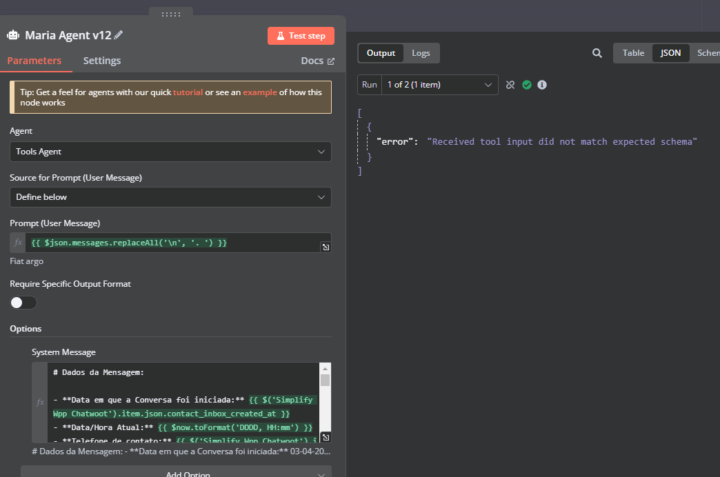720x477 pixels.
Task: Click the search magnifier icon
Action: pyautogui.click(x=597, y=53)
